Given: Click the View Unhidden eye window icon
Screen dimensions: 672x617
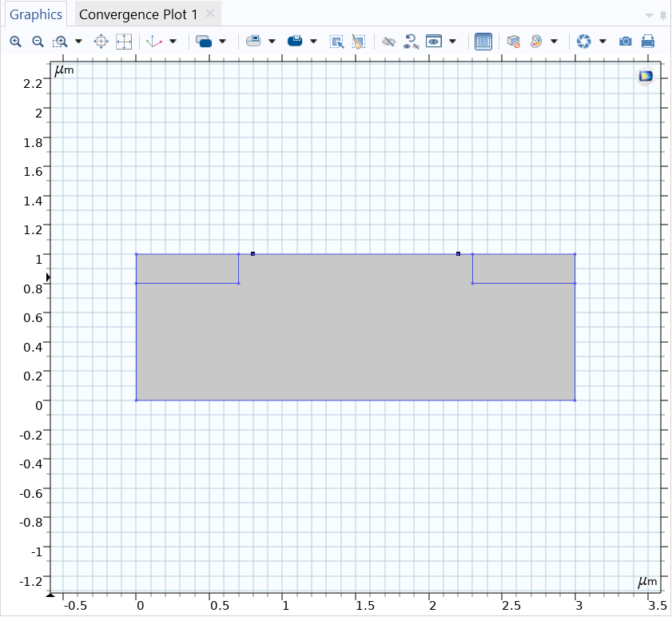Looking at the screenshot, I should 434,42.
